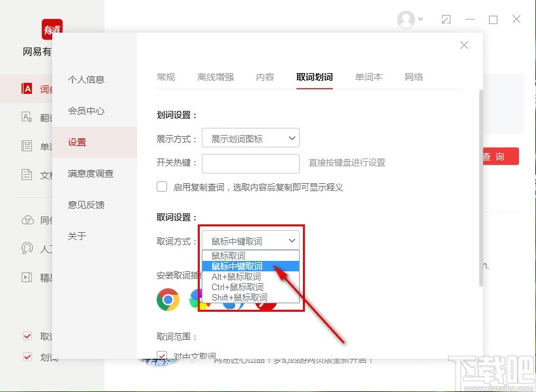The height and width of the screenshot is (392, 536).
Task: Switch to the 网络 tab
Action: pos(414,77)
